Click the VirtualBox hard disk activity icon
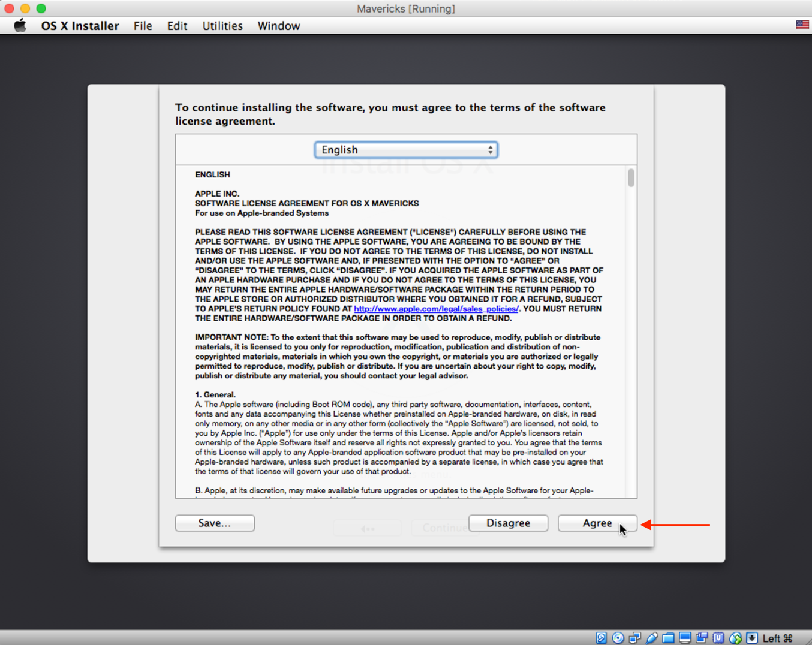The image size is (812, 645). pyautogui.click(x=602, y=638)
